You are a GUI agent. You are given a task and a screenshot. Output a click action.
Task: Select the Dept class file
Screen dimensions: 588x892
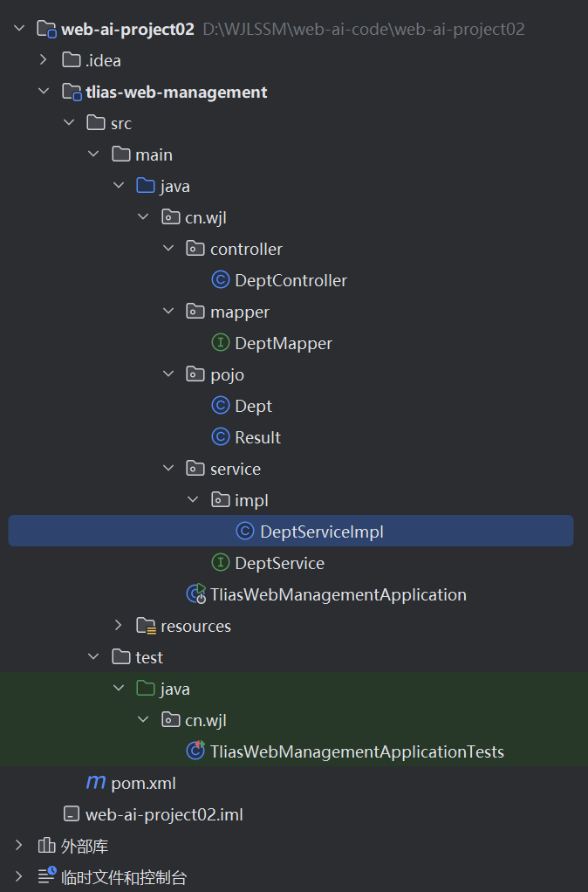click(x=253, y=406)
